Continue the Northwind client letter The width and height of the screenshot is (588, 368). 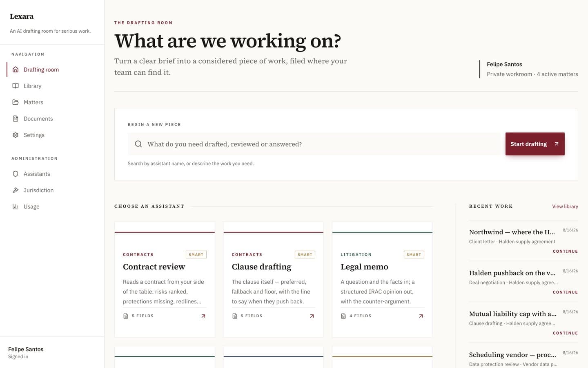pyautogui.click(x=565, y=251)
